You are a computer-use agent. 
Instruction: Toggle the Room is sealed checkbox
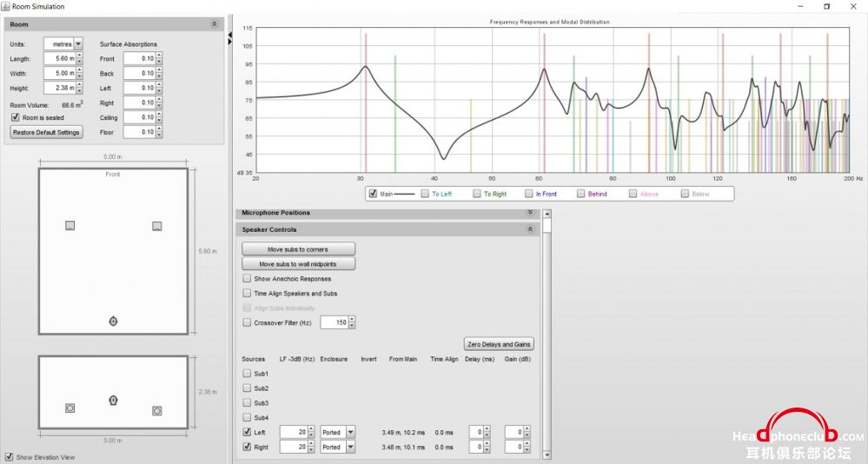click(x=16, y=117)
